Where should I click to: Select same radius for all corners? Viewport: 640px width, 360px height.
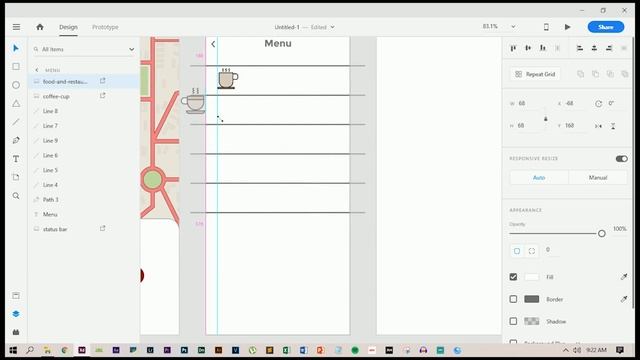pos(517,251)
